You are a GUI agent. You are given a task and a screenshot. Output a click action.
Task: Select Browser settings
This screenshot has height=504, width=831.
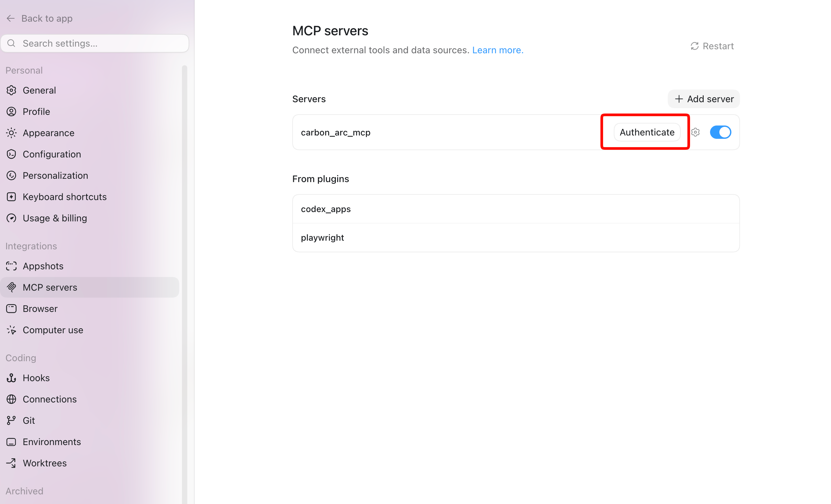89,309
